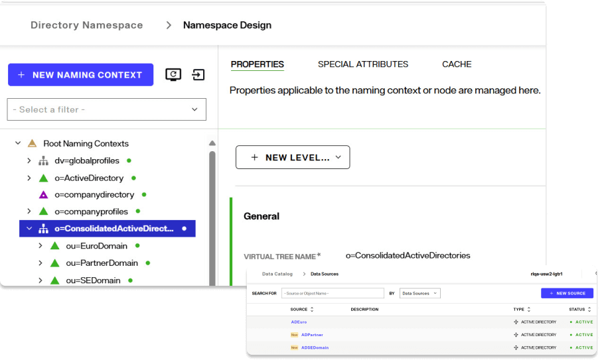Select the highlighted o=ConsolidatedActiveDirect... row
The width and height of the screenshot is (606, 364).
tap(108, 229)
